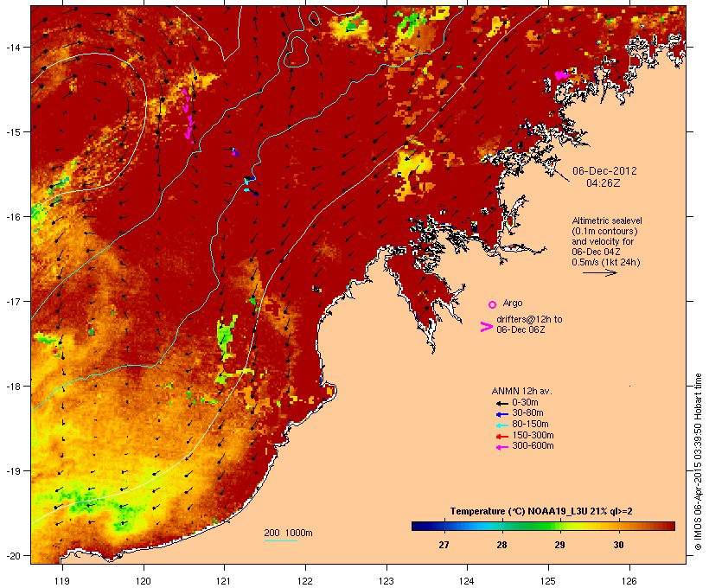Click the 'drifters@12h to' legend text
The height and width of the screenshot is (588, 709).
[529, 319]
